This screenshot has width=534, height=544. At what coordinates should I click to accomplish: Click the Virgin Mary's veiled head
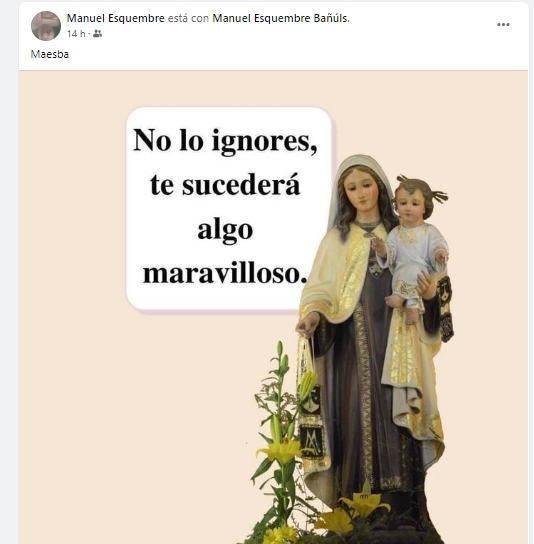(x=361, y=186)
